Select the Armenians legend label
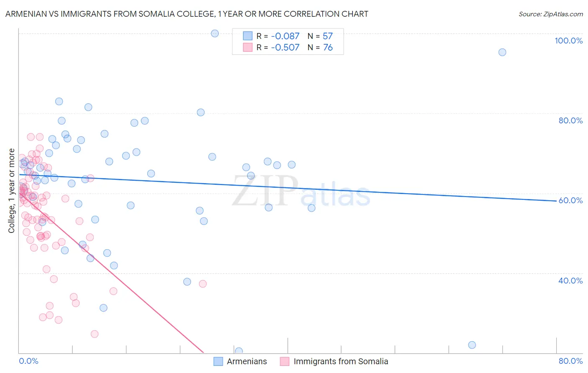Image resolution: width=588 pixels, height=373 pixels. pyautogui.click(x=247, y=361)
